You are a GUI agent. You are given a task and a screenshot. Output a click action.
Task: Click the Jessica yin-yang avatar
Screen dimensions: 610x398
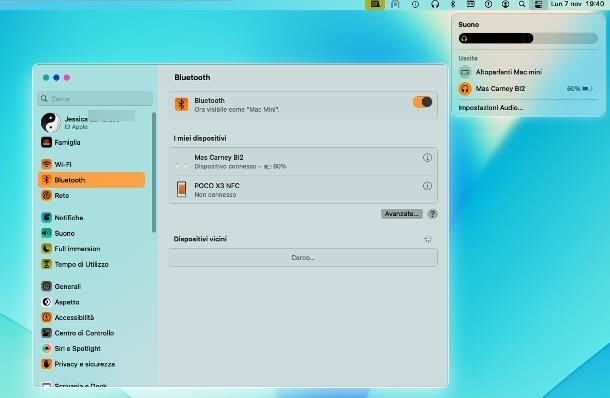pos(51,122)
